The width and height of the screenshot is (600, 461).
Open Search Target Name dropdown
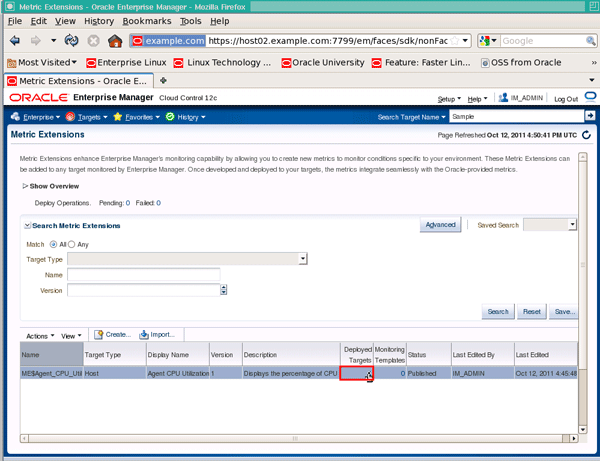pos(411,117)
